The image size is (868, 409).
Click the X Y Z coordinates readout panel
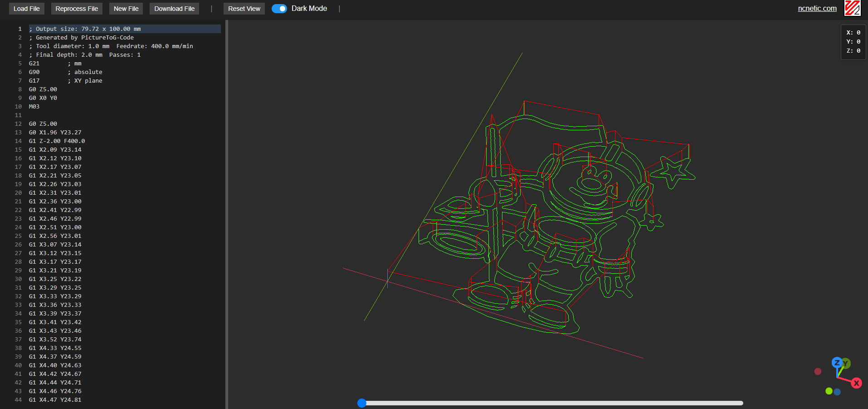[x=853, y=42]
